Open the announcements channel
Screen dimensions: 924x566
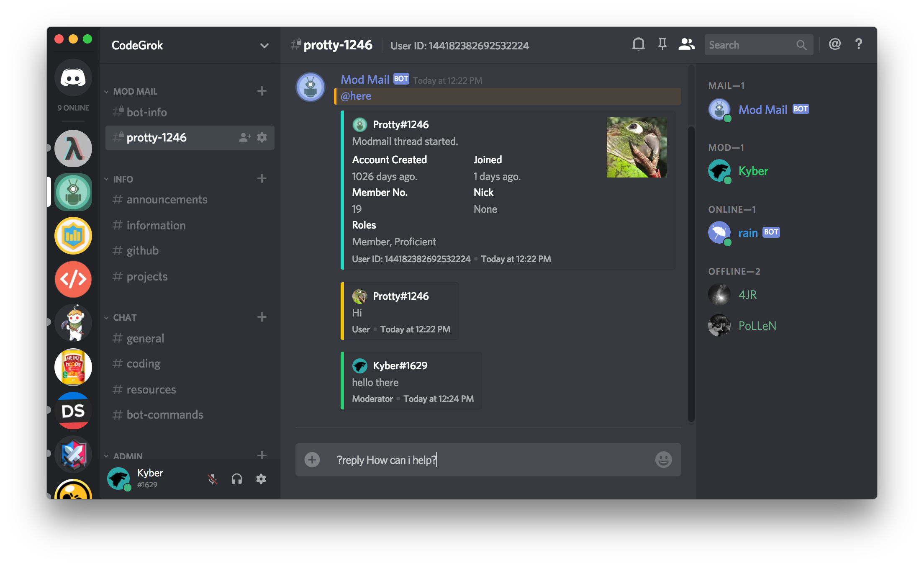pos(167,200)
